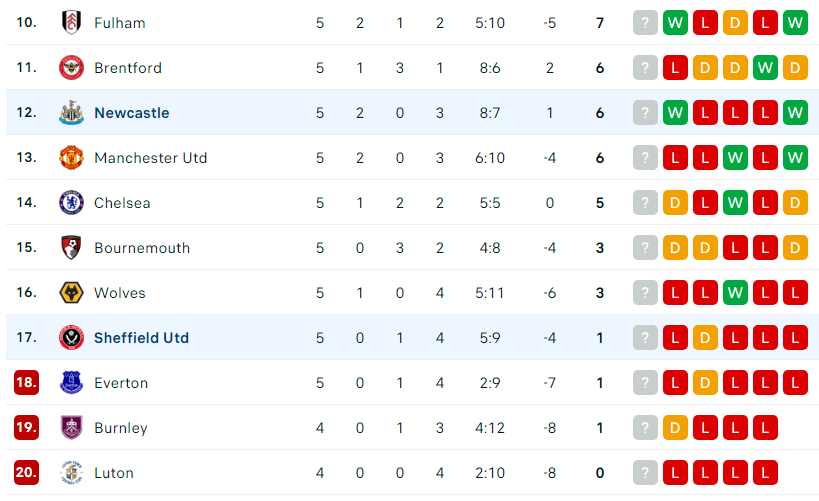The image size is (819, 501).
Task: Click the Fulham club crest
Action: [x=72, y=22]
